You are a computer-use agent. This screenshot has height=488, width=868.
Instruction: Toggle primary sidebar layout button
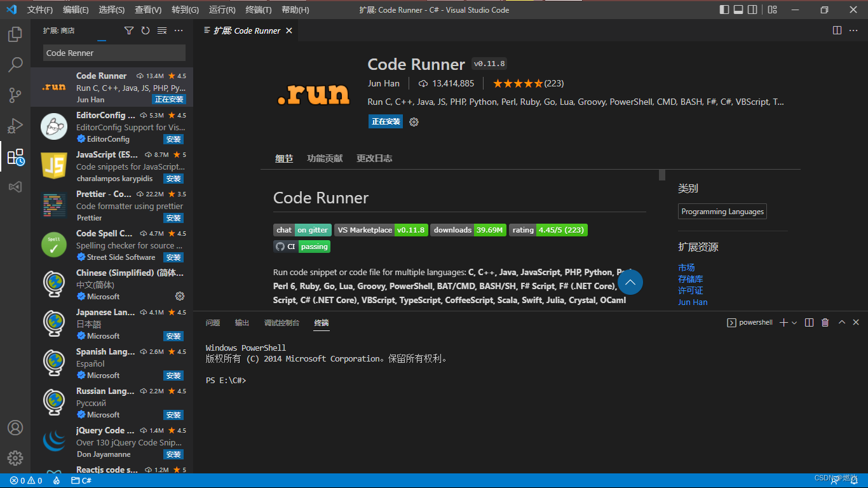click(724, 10)
